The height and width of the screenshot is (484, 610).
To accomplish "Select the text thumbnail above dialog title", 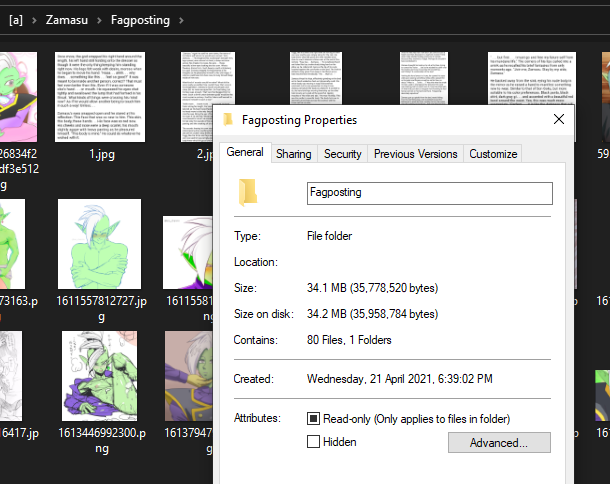I will coord(316,78).
